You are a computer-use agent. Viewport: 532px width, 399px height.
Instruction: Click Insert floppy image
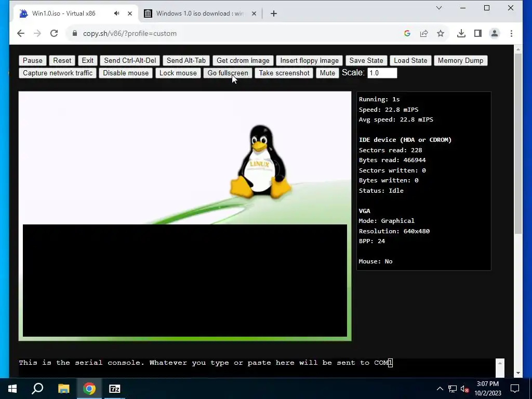coord(310,60)
